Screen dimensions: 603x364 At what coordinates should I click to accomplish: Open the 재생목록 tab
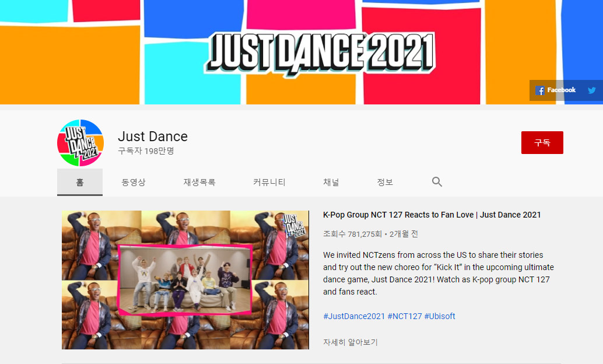[x=199, y=182]
